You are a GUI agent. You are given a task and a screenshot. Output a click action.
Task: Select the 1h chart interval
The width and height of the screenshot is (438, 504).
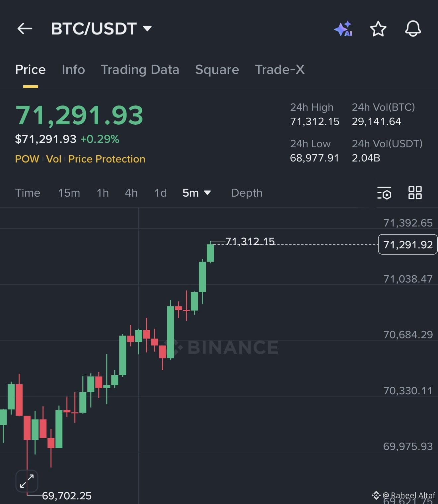(x=103, y=193)
